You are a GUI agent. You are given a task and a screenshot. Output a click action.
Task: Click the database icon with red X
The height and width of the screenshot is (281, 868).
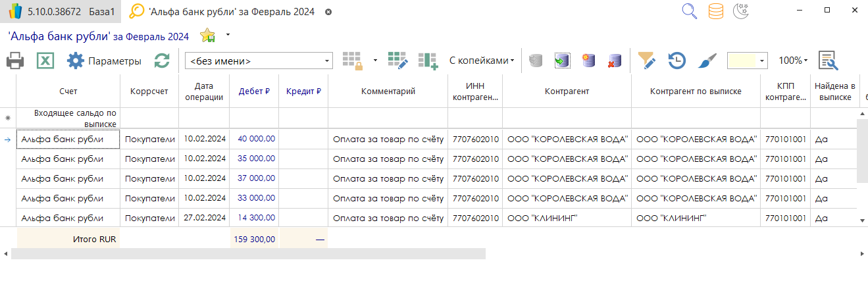pyautogui.click(x=615, y=61)
